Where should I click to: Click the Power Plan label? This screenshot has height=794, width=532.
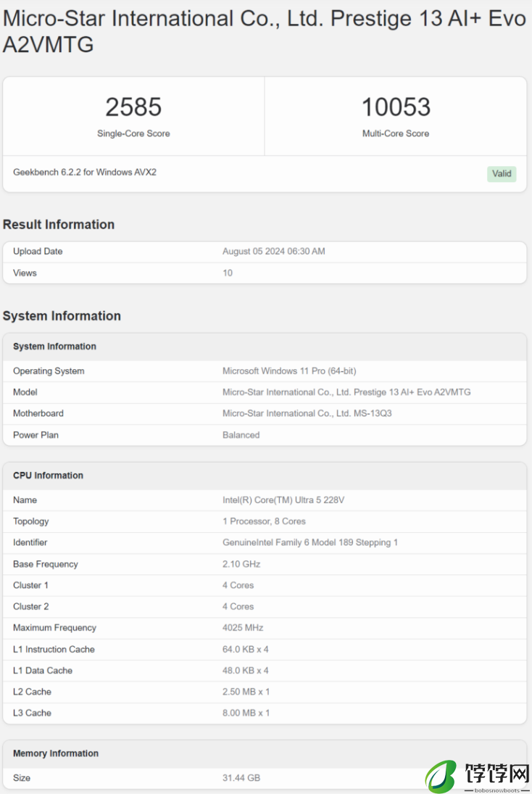click(36, 435)
